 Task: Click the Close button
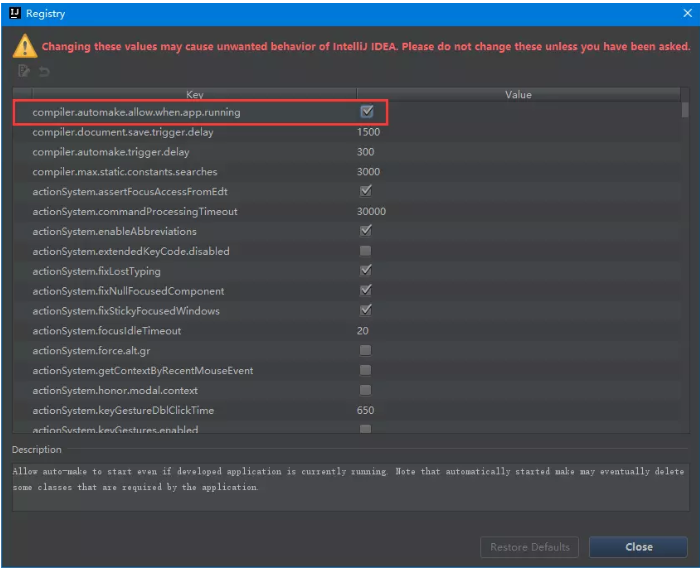pyautogui.click(x=638, y=547)
